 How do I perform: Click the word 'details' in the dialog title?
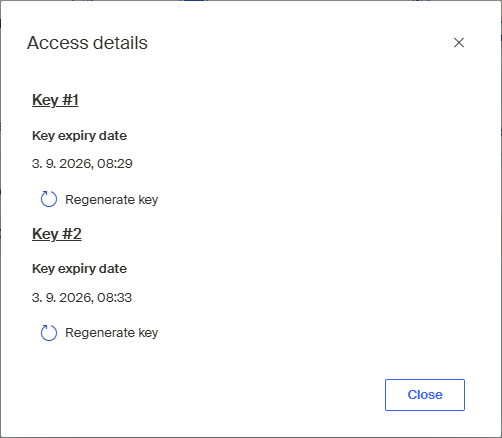[x=120, y=43]
